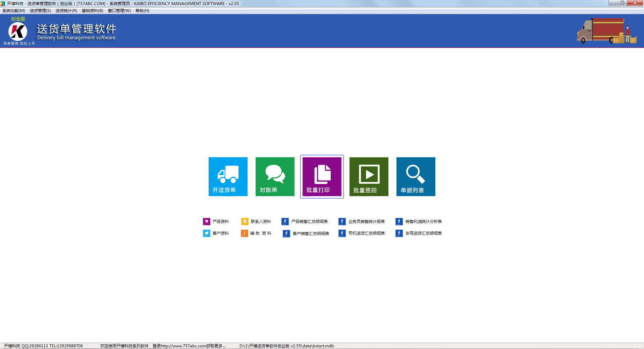644x349 pixels.
Task: Click the icon beside 车号送货汇总明细表
Action: 399,233
